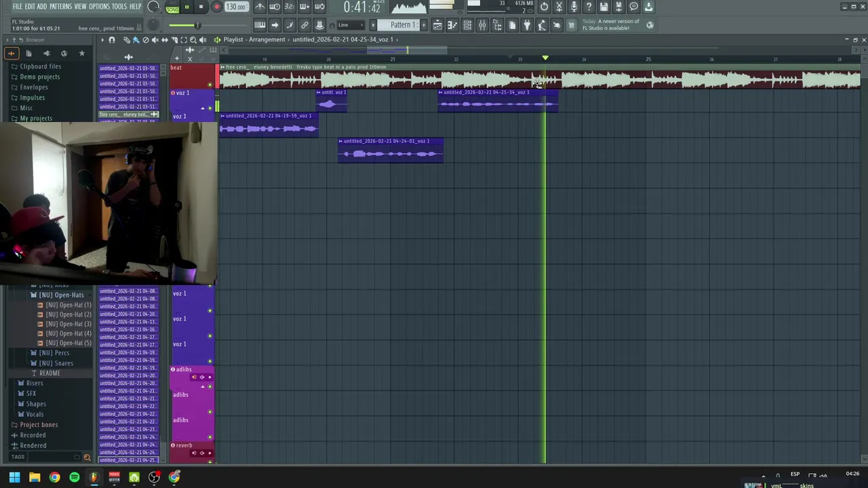868x488 pixels.
Task: Open the playlist options arrow menu
Action: 102,40
